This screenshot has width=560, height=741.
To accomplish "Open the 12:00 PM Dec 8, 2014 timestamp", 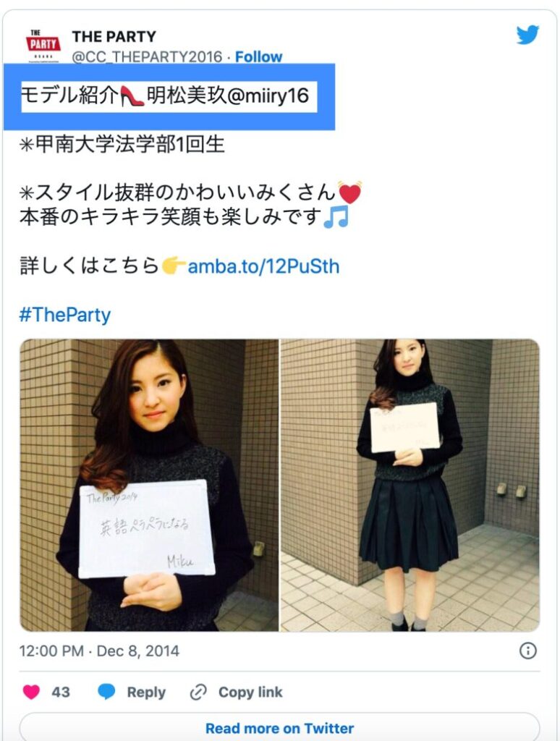I will tap(99, 651).
